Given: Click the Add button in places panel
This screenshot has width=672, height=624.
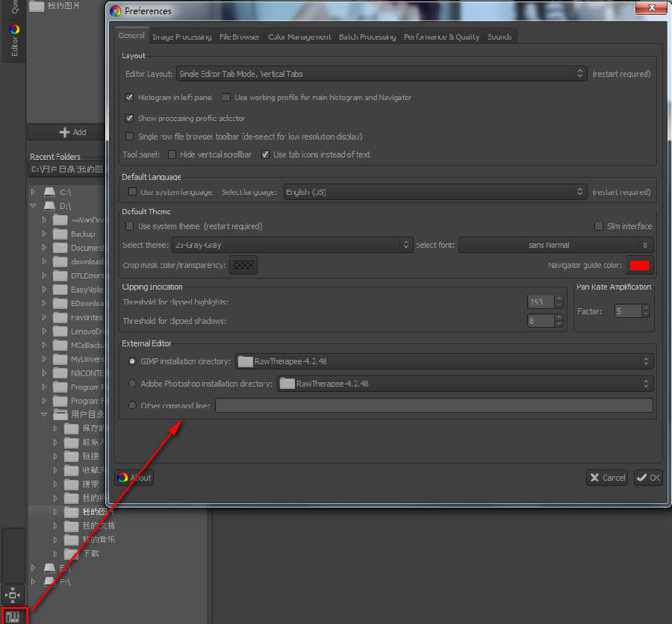Looking at the screenshot, I should tap(67, 132).
